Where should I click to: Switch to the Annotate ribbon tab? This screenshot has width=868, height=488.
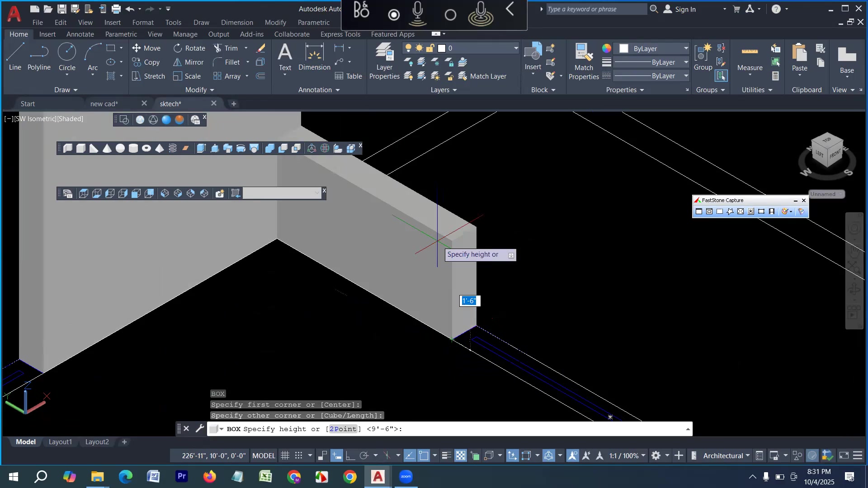80,34
